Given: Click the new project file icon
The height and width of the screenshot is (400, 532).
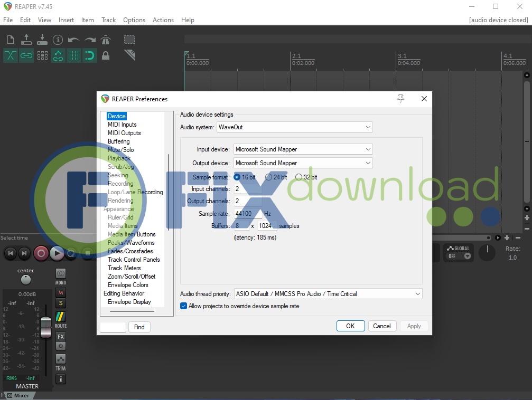Looking at the screenshot, I should (11, 40).
